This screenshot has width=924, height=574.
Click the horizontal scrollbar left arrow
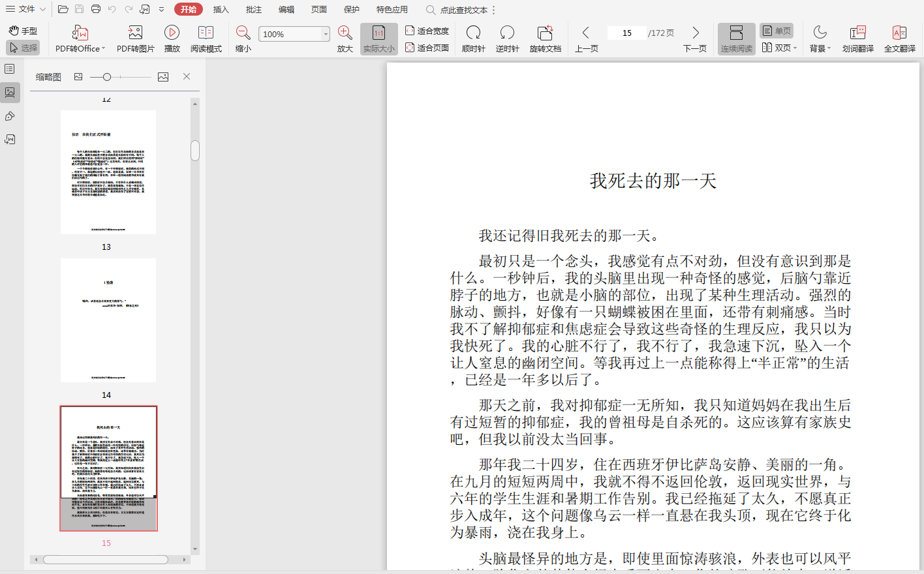[36, 560]
